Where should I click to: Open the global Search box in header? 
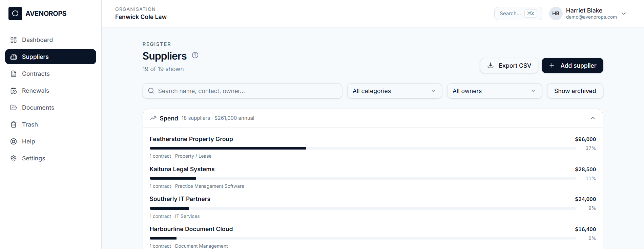518,14
